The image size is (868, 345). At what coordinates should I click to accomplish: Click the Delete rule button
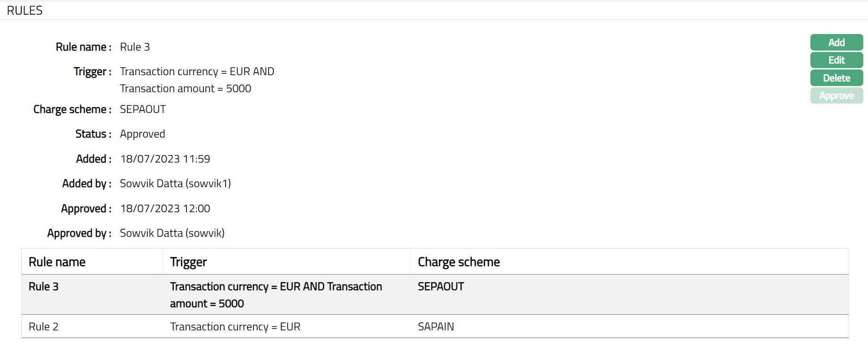836,78
